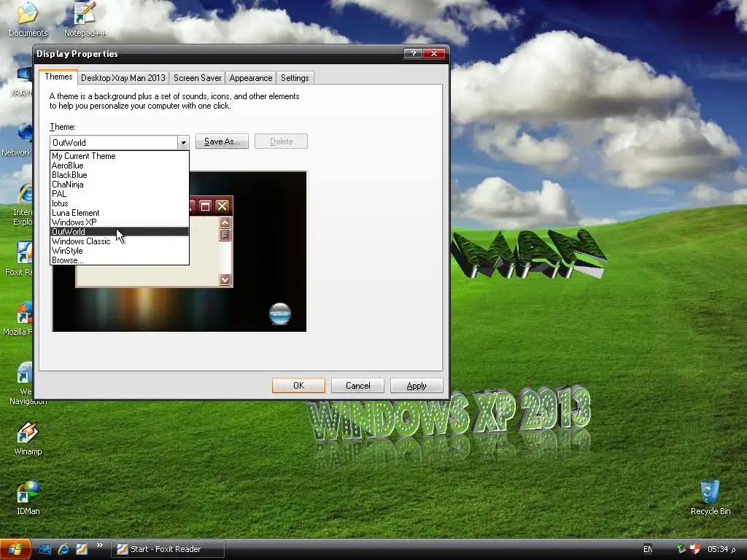Select Luna Element theme from list

120,213
